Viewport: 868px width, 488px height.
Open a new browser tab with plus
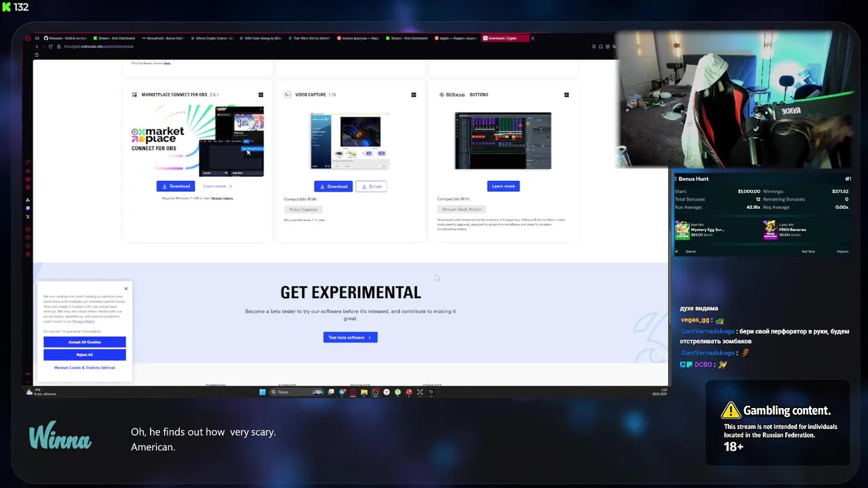pos(533,38)
